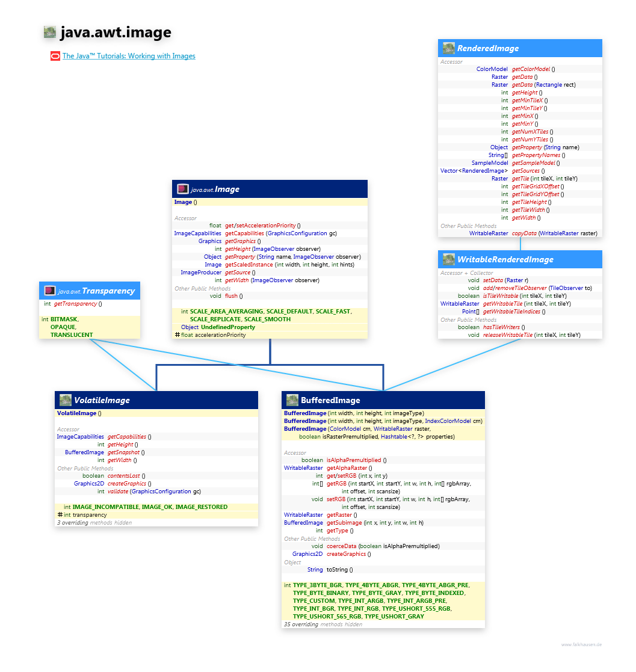Click the WritableRenderedImage header icon

point(449,259)
